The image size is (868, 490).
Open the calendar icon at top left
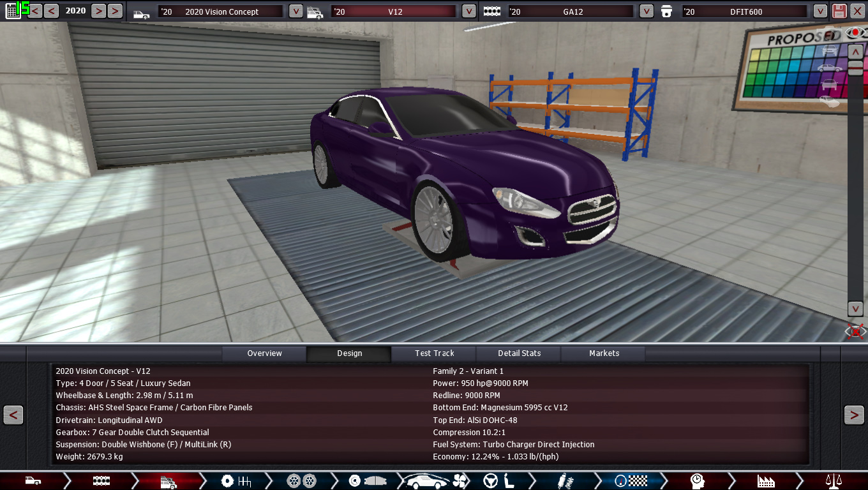point(12,11)
